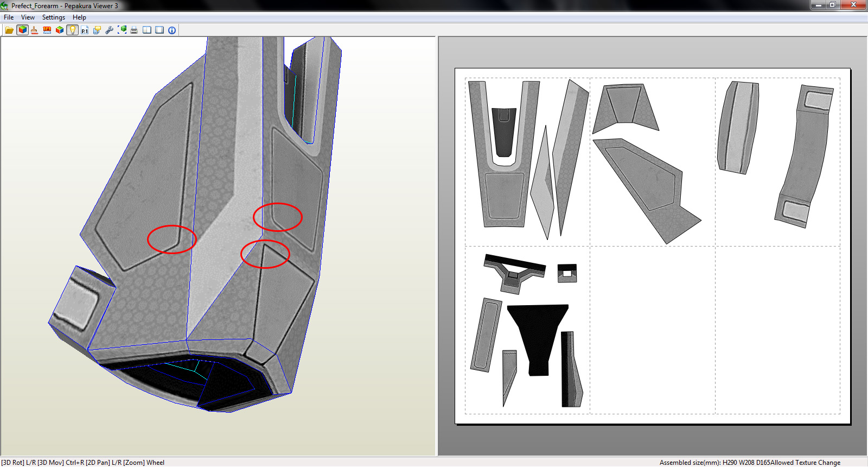Image resolution: width=868 pixels, height=467 pixels.
Task: Open the Help menu
Action: (79, 17)
